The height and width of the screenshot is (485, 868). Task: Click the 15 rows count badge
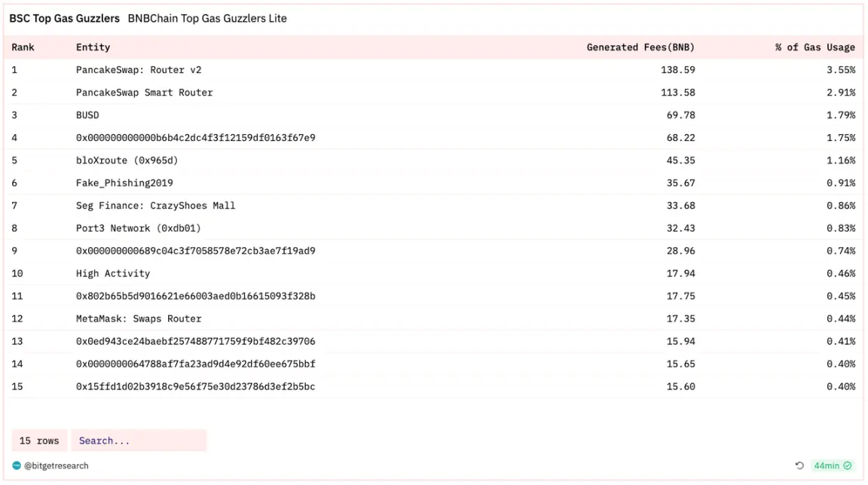coord(39,441)
